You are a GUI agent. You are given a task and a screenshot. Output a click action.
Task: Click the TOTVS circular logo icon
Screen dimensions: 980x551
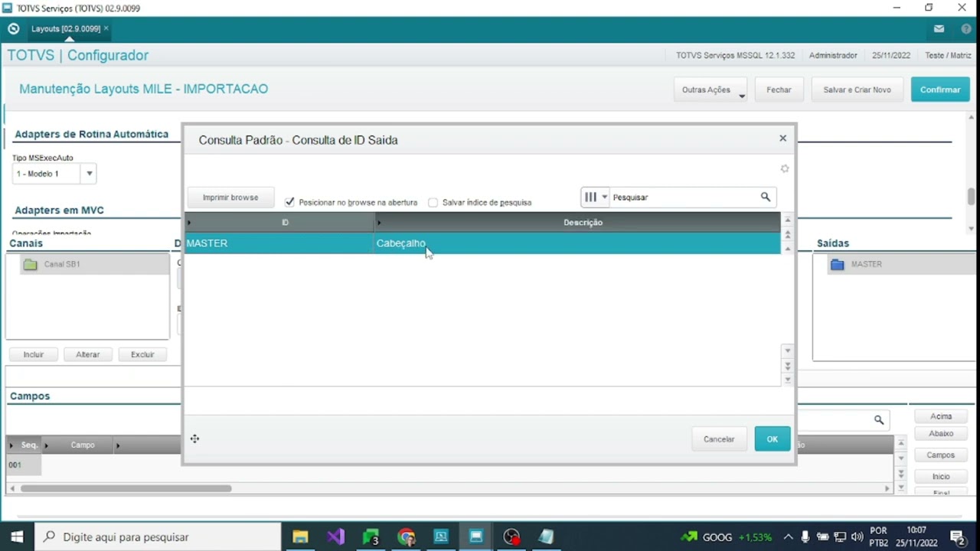(13, 29)
